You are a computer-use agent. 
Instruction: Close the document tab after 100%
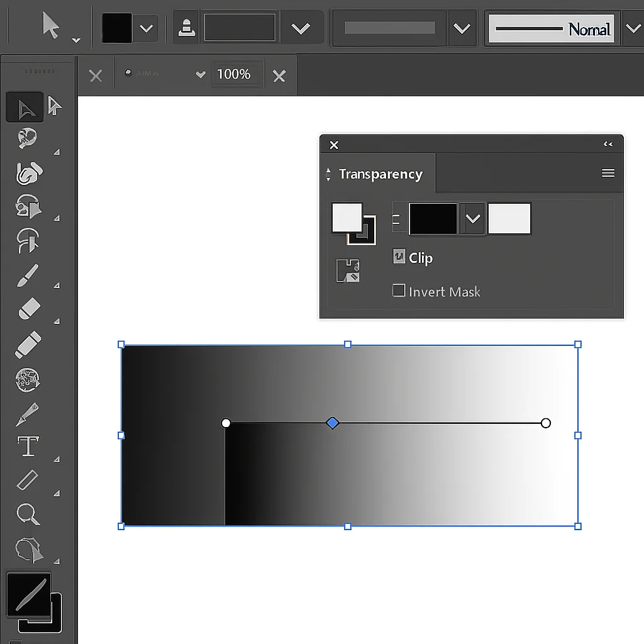[279, 76]
